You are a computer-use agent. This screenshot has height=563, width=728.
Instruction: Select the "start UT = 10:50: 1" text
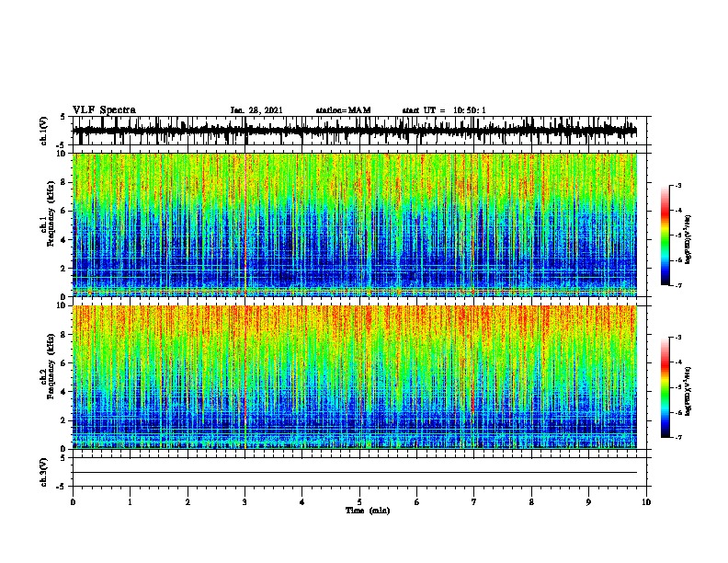pos(444,110)
